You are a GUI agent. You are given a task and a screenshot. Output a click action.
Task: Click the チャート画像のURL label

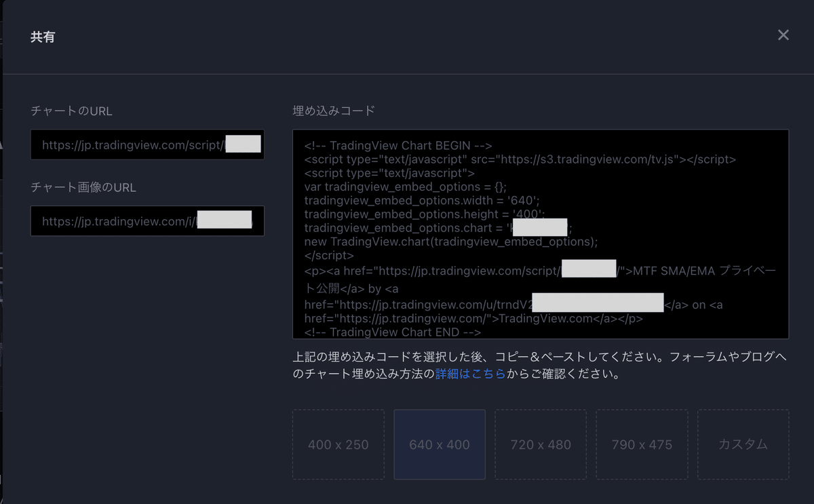pos(83,187)
